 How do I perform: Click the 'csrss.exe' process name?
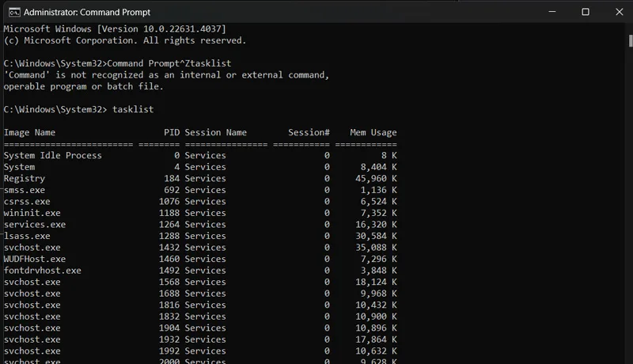point(27,201)
